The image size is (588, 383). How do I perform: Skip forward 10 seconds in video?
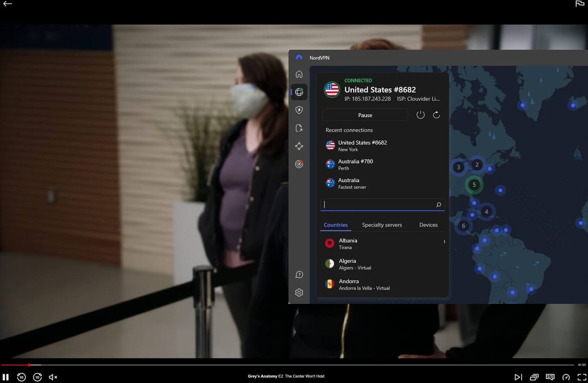(37, 377)
